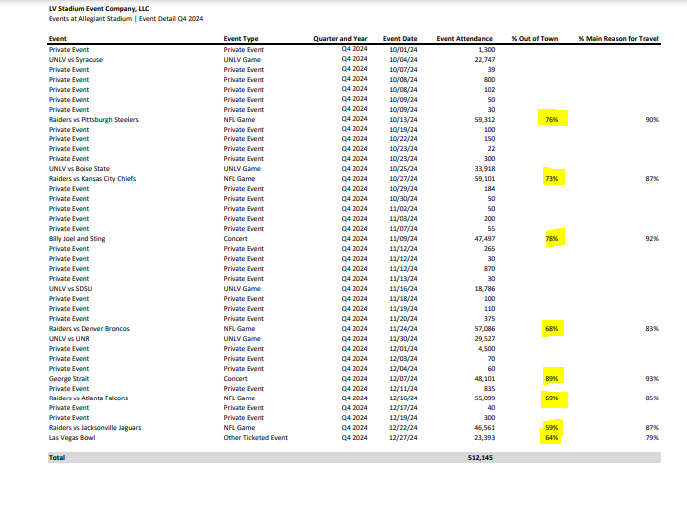Click the Other Ticketed Event type cell
Image resolution: width=687 pixels, height=505 pixels.
pyautogui.click(x=255, y=437)
